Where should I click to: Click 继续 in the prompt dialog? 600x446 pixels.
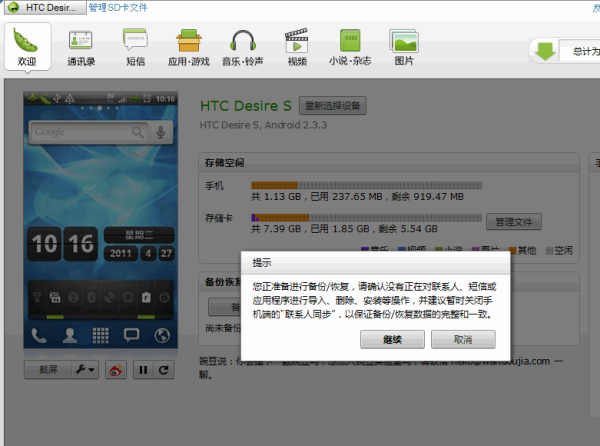pyautogui.click(x=392, y=339)
